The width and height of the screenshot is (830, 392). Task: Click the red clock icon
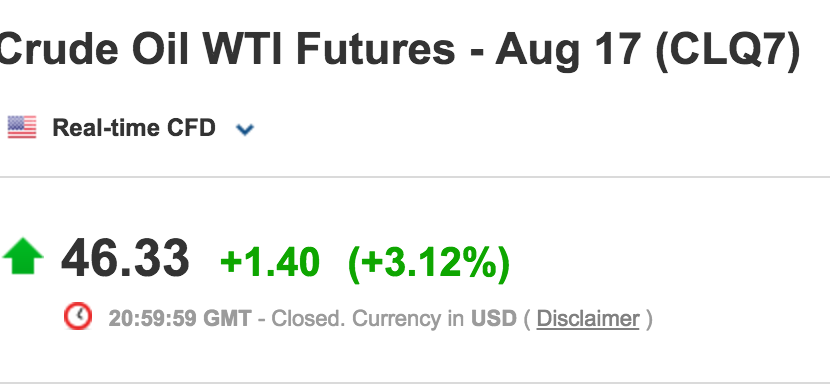tap(78, 316)
